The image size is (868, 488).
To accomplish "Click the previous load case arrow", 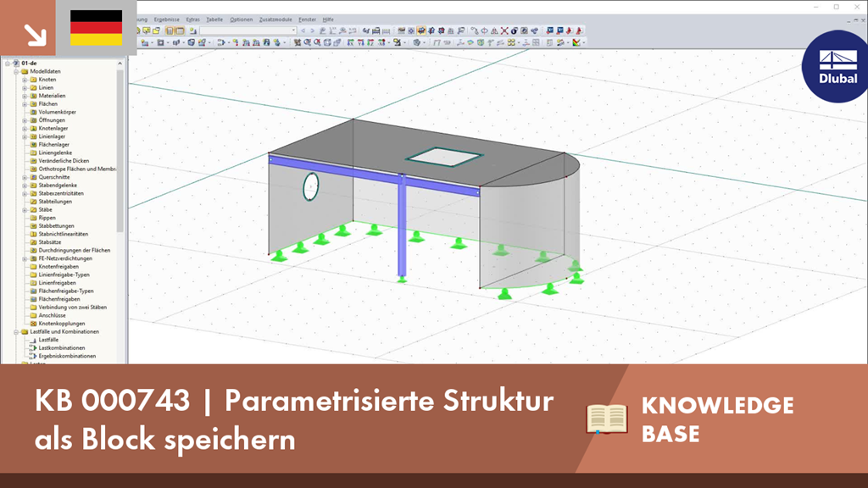I will pos(303,31).
